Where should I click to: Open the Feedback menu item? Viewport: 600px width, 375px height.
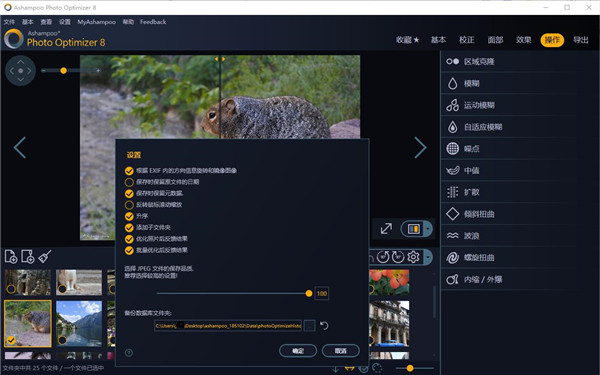tap(153, 22)
